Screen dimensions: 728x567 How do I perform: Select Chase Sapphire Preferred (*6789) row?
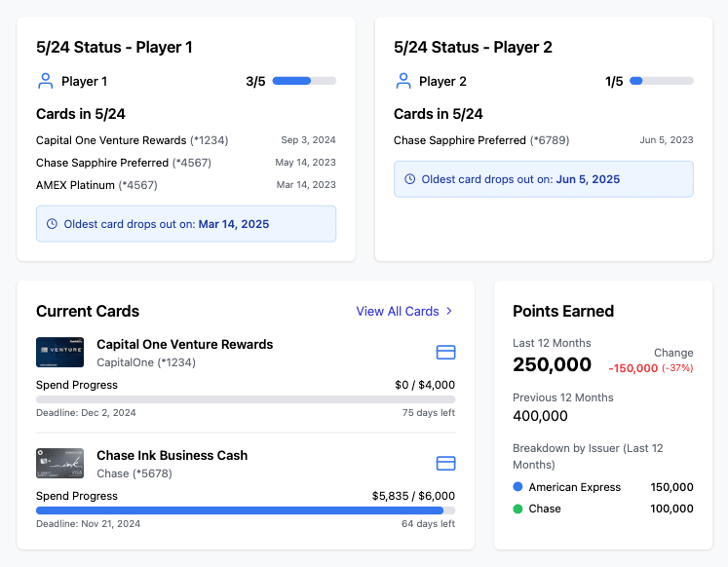click(543, 140)
